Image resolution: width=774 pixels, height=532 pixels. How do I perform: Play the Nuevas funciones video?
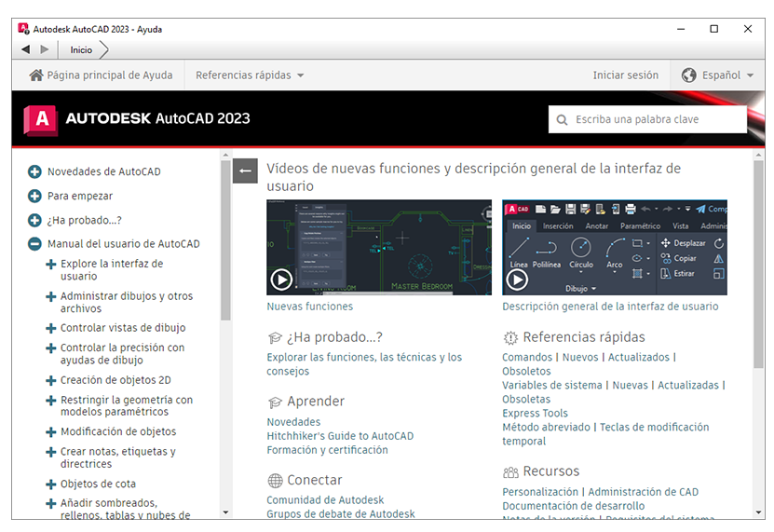[x=281, y=280]
